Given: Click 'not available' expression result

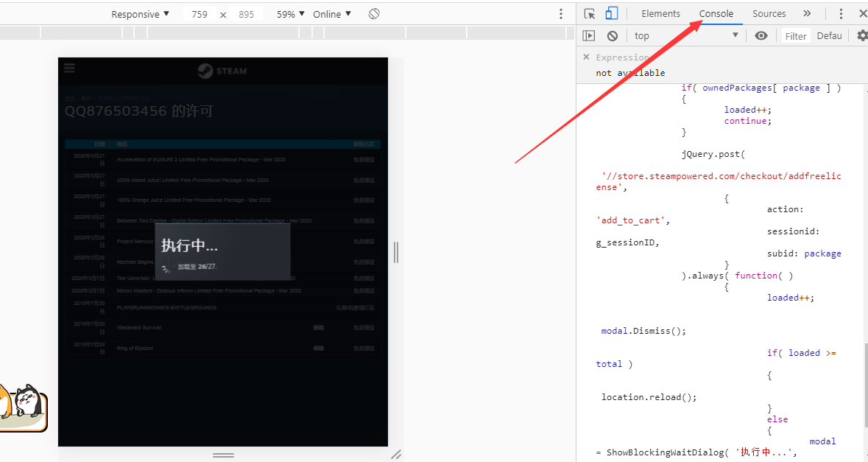Looking at the screenshot, I should (630, 73).
